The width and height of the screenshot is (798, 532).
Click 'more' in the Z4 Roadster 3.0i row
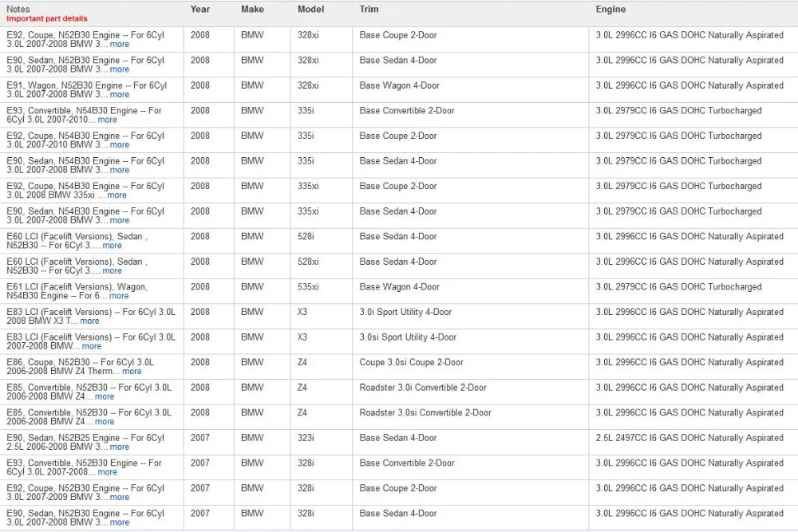pos(105,396)
